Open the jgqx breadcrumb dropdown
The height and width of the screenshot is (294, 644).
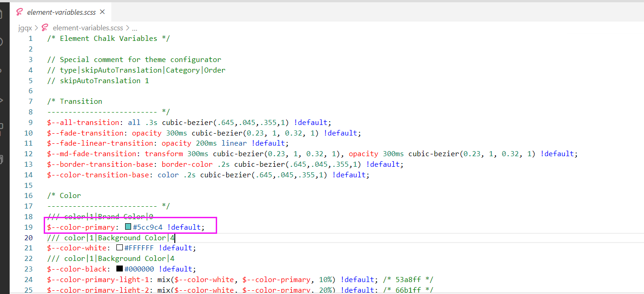point(25,28)
